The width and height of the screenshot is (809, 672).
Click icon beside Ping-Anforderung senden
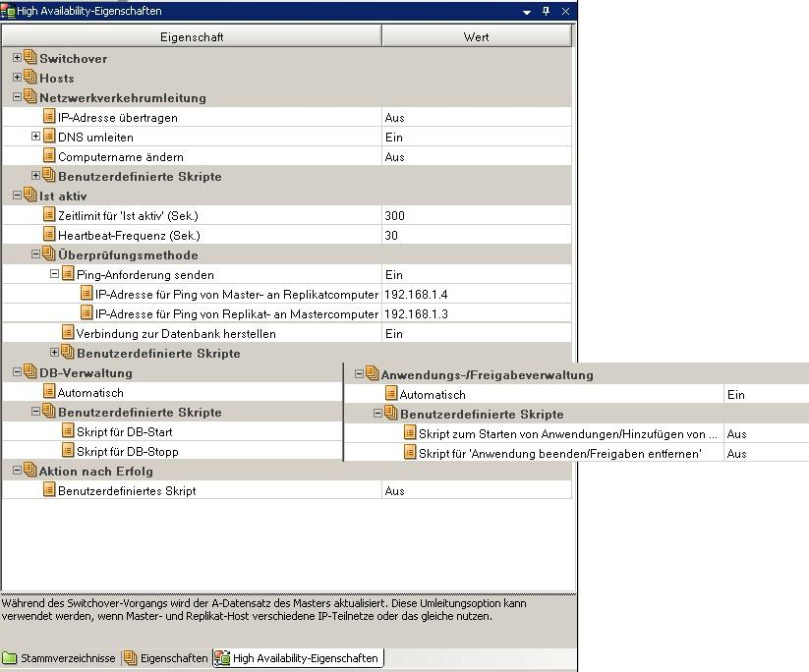[68, 273]
